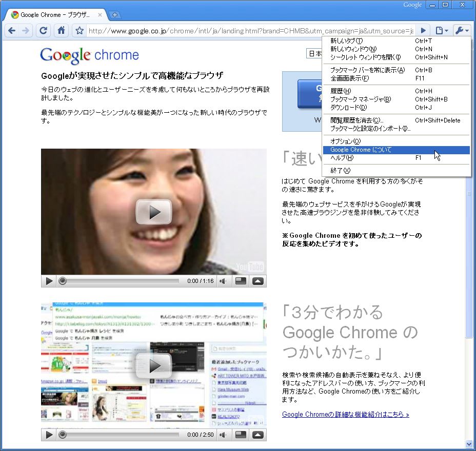Click the '履歴' history menu entry
The image size is (476, 451).
point(340,91)
